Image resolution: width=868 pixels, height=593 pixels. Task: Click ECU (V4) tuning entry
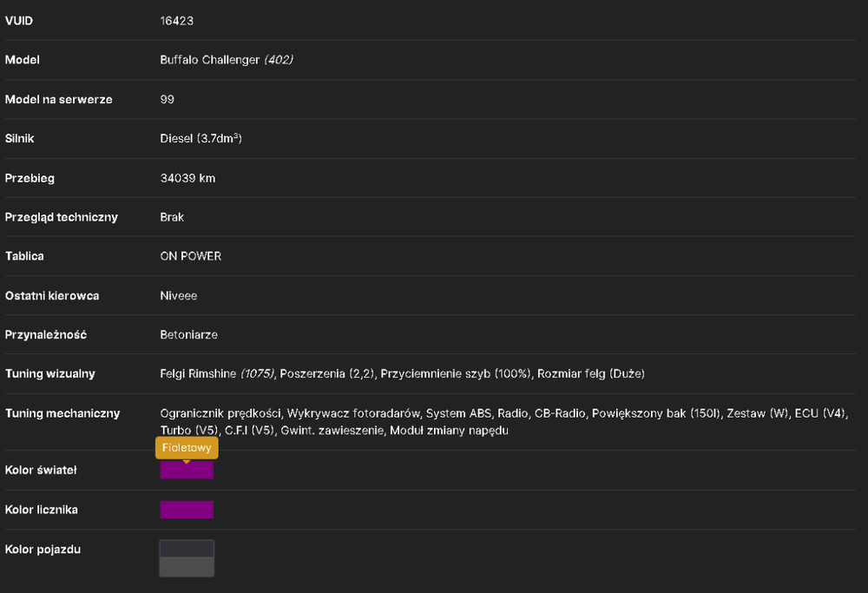point(820,413)
